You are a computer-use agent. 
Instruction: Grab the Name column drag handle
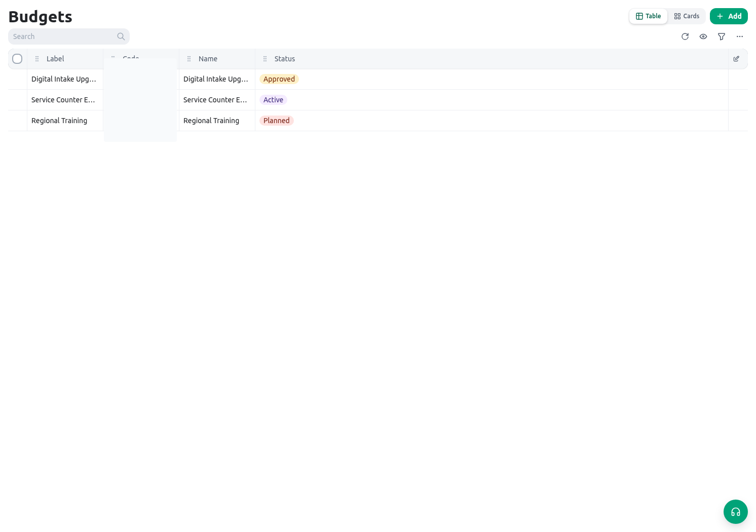(189, 59)
